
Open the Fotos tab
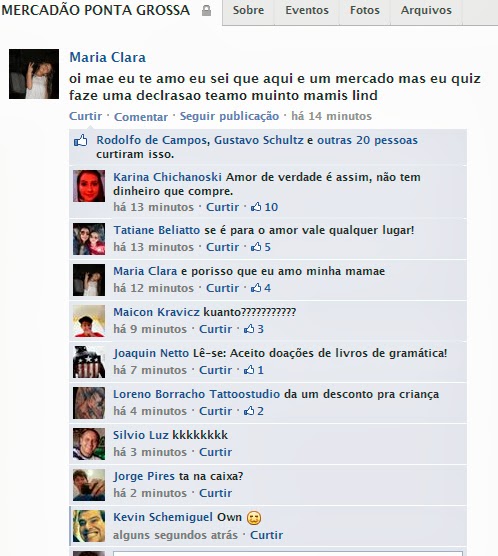[365, 11]
